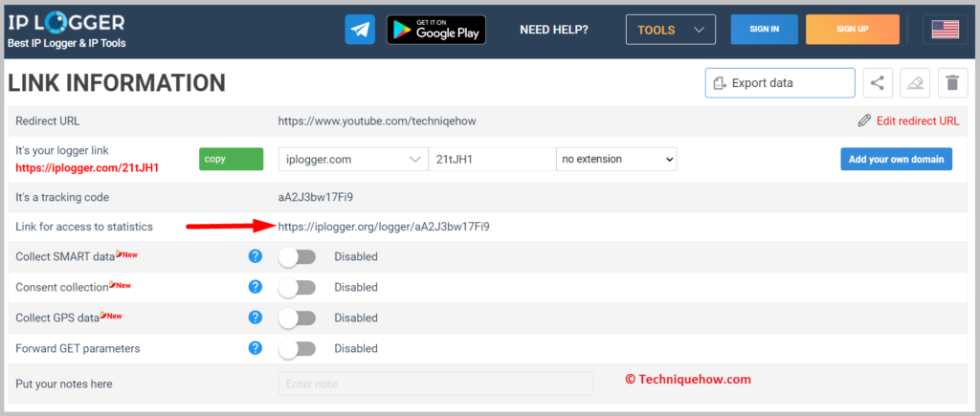Turn on Collect GPS data toggle
The image size is (980, 416).
point(297,317)
